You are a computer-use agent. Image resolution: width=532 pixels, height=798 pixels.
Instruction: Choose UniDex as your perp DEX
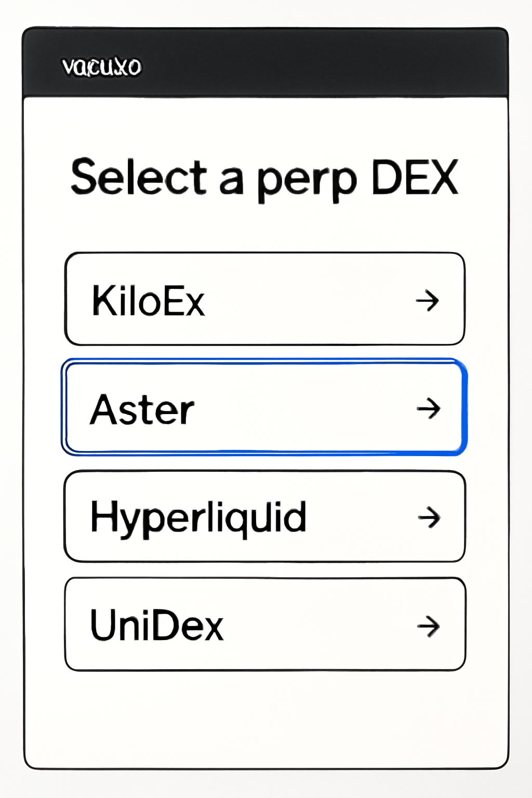tap(265, 625)
